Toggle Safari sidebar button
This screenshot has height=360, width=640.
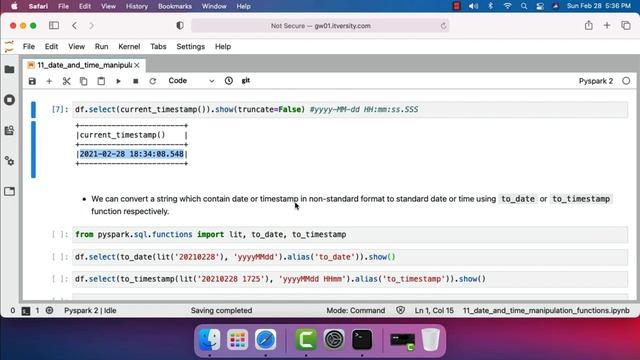point(54,25)
